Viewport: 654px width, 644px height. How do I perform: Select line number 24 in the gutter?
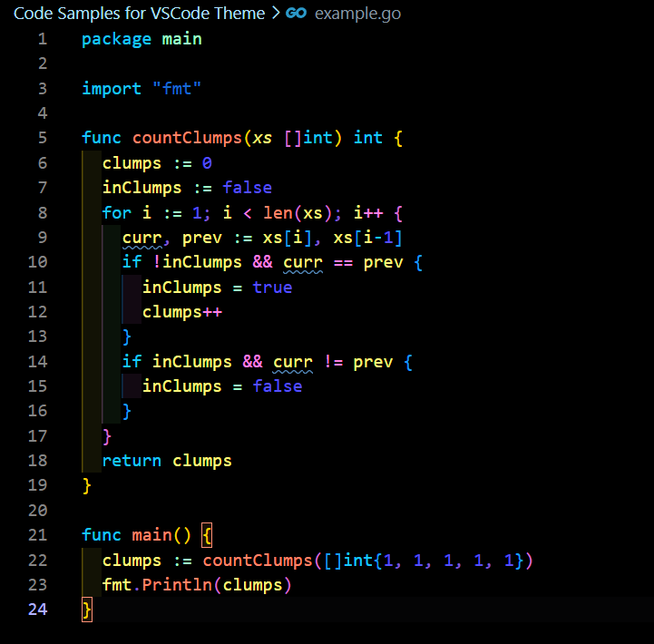tap(37, 609)
